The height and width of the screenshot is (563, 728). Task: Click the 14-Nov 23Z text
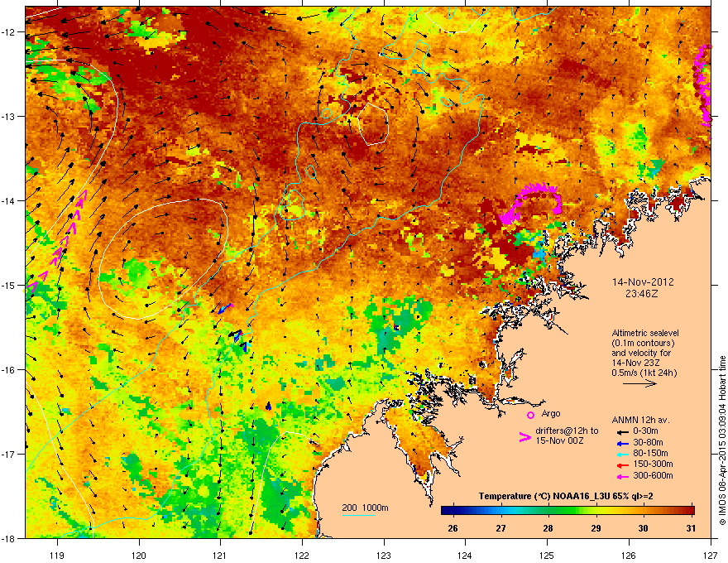coord(635,363)
